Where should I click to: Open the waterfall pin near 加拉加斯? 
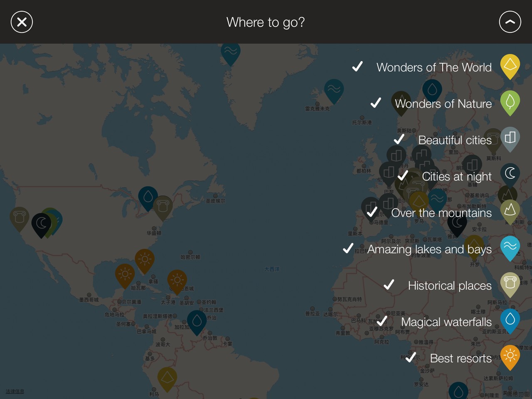(x=197, y=323)
